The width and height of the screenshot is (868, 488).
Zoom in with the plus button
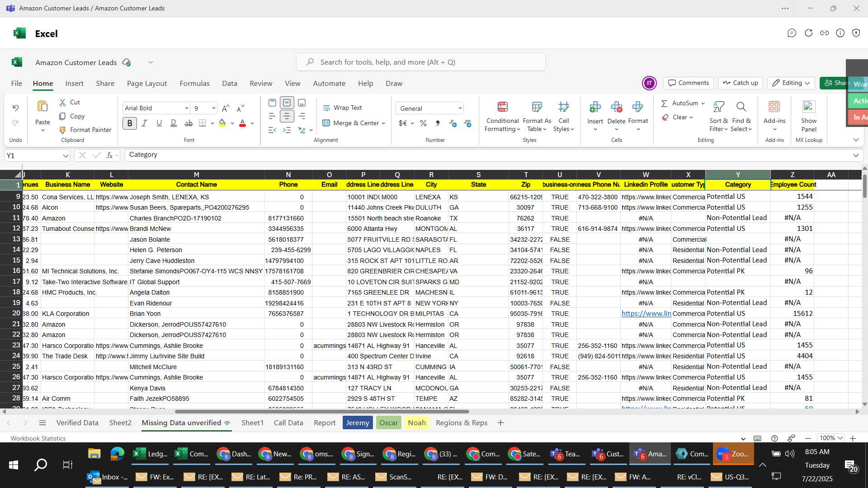tap(853, 438)
